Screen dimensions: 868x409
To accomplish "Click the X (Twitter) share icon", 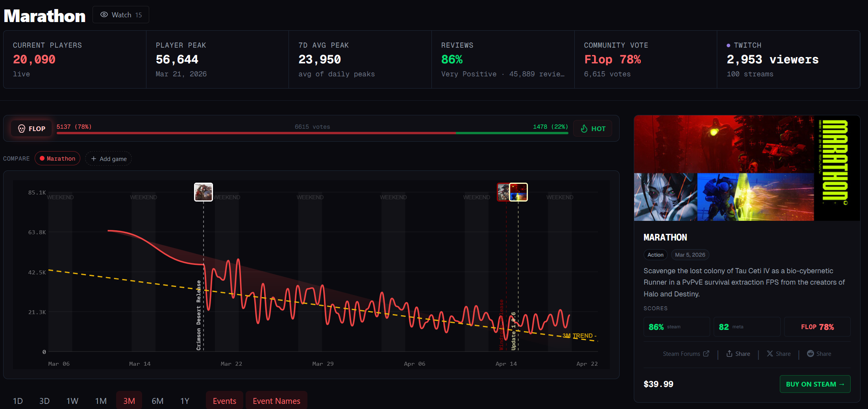I will pyautogui.click(x=770, y=353).
